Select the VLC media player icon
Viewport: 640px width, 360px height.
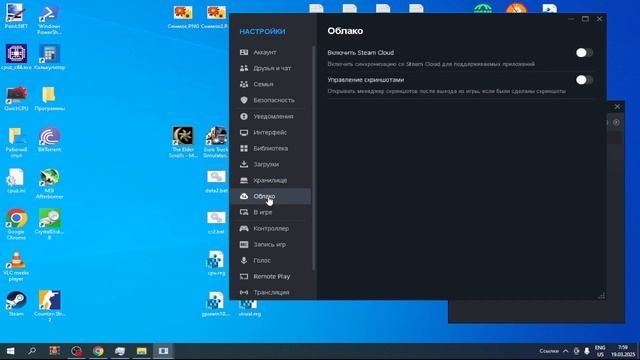click(16, 266)
